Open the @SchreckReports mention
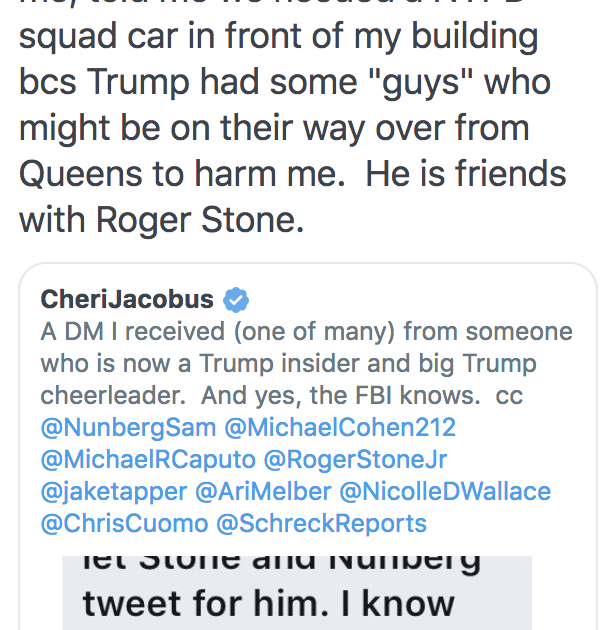614x630 pixels. click(321, 524)
